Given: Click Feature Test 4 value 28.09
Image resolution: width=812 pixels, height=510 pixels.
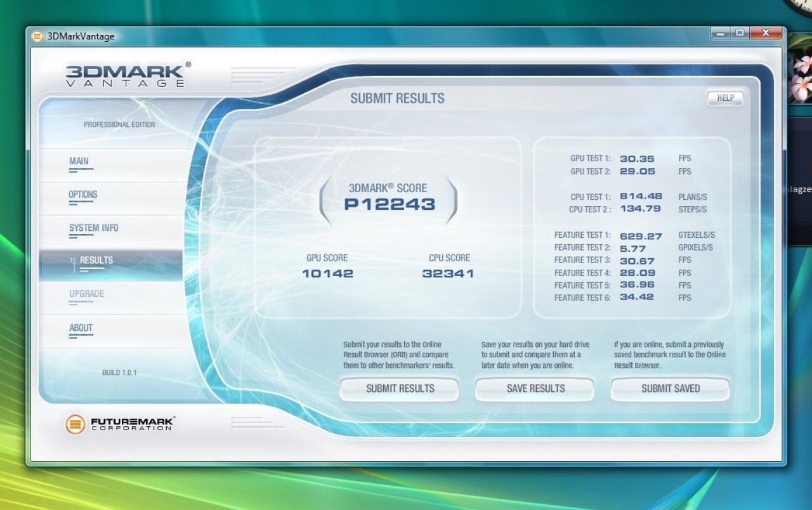Looking at the screenshot, I should pos(638,273).
